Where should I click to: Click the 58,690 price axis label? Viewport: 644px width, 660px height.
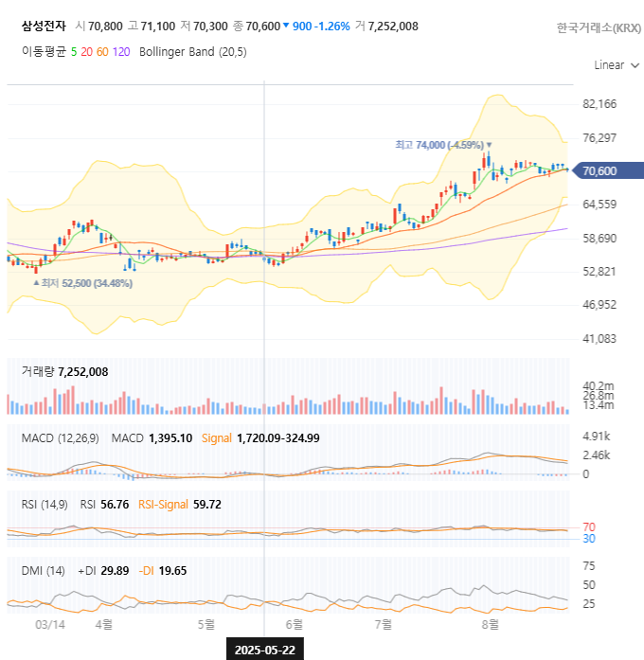point(599,239)
